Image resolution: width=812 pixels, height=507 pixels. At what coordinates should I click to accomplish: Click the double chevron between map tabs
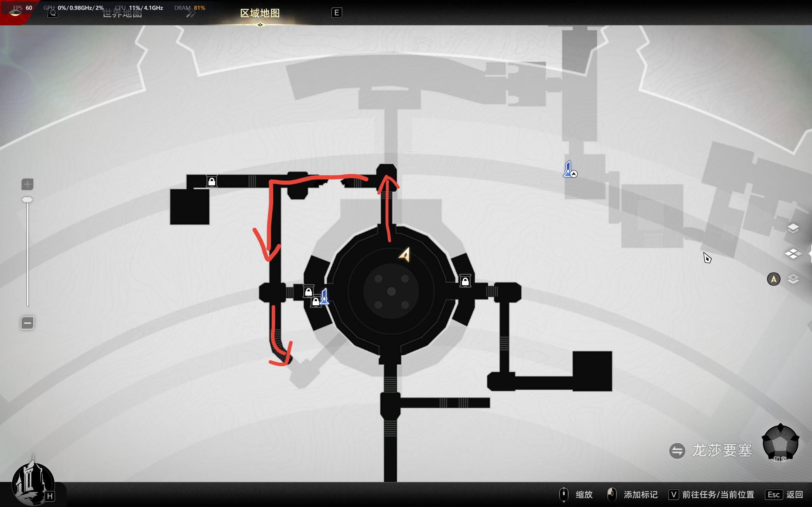(x=191, y=13)
